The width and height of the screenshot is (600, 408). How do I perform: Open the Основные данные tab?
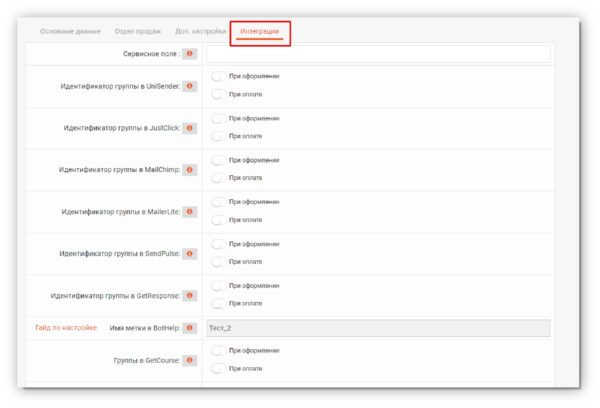(x=70, y=31)
